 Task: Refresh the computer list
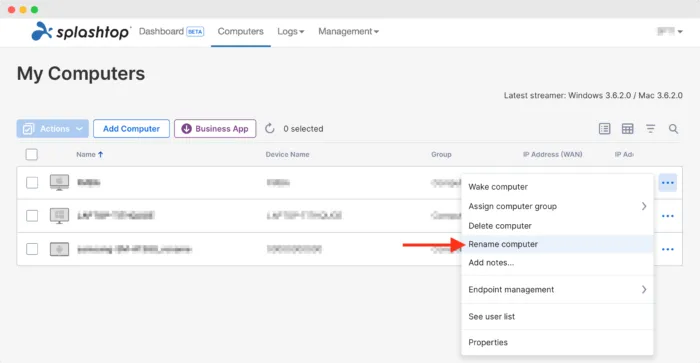tap(270, 129)
